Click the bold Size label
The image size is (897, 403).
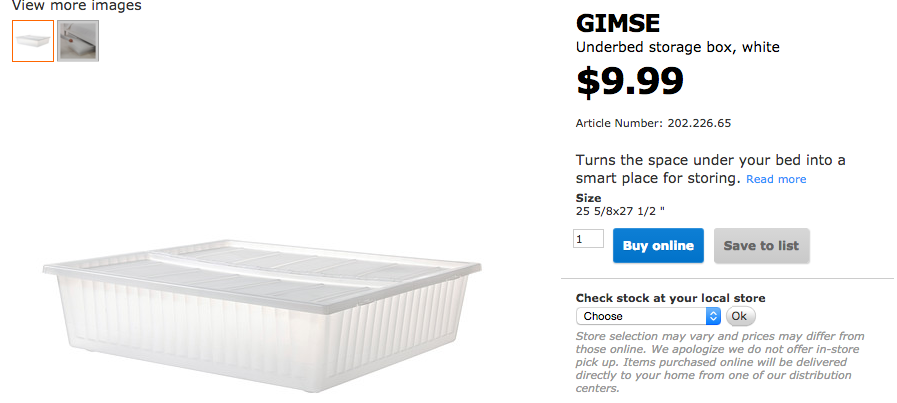589,198
